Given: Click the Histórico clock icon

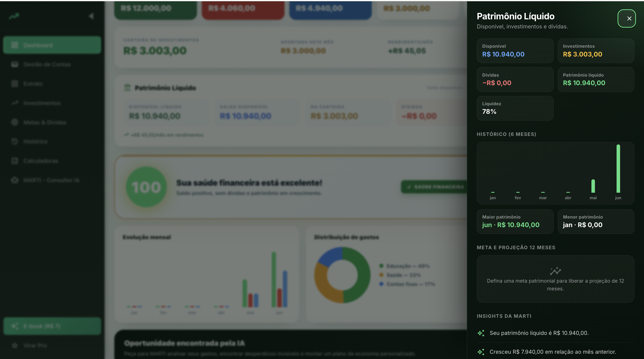Looking at the screenshot, I should click(15, 141).
